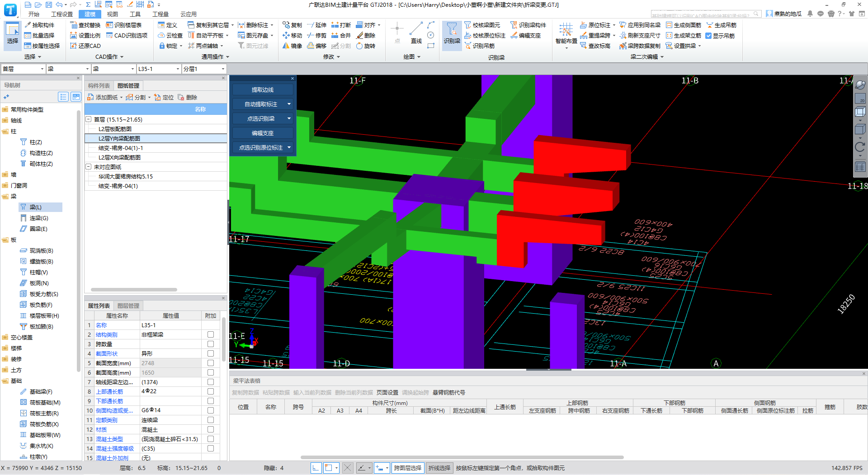The height and width of the screenshot is (475, 868).
Task: Expand the 点选识别梁 dropdown arrow
Action: [x=289, y=118]
